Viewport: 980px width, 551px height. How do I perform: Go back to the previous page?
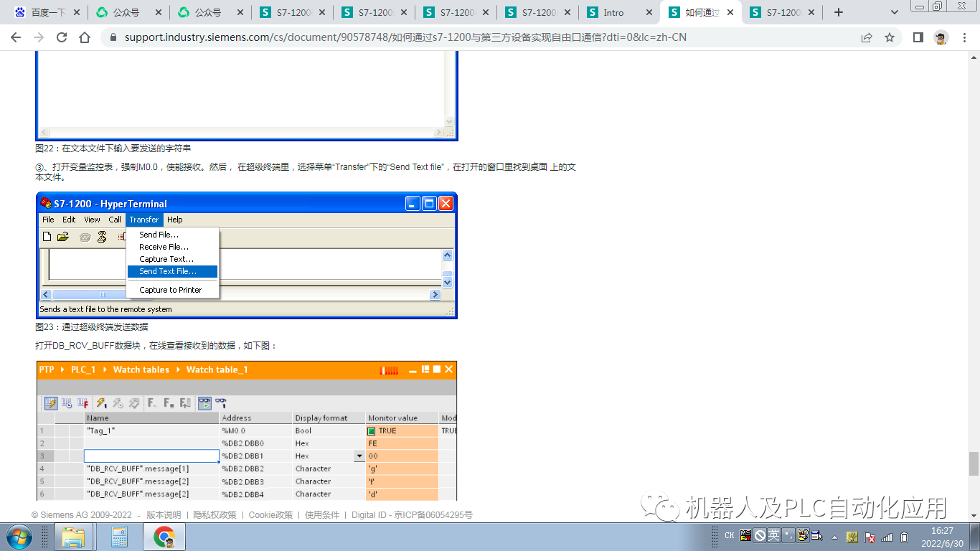point(16,37)
